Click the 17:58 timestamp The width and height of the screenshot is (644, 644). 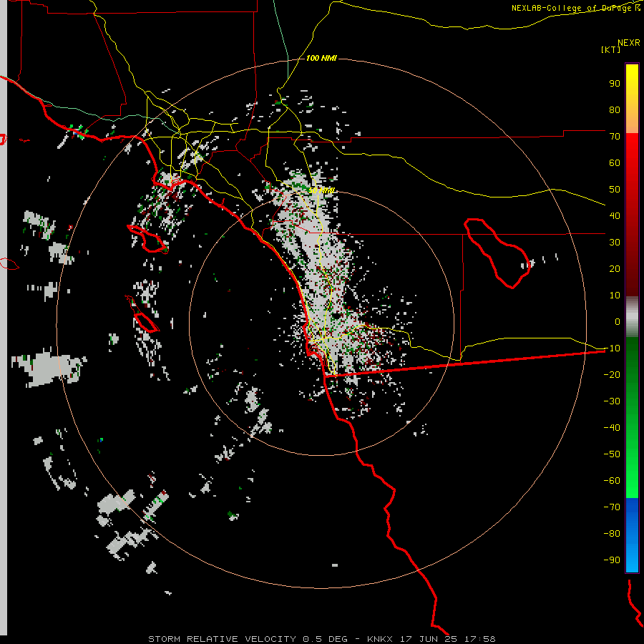[479, 639]
